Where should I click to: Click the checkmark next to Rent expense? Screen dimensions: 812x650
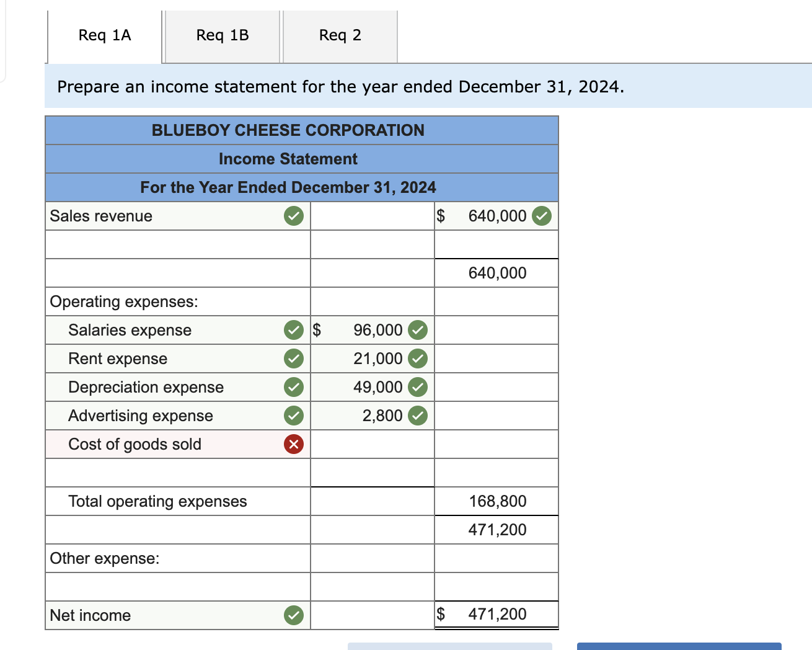(x=293, y=358)
